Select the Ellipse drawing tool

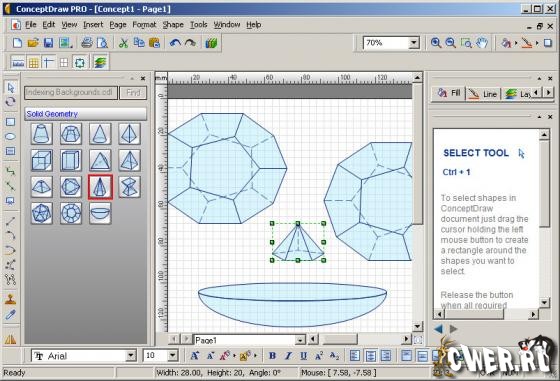(x=10, y=136)
